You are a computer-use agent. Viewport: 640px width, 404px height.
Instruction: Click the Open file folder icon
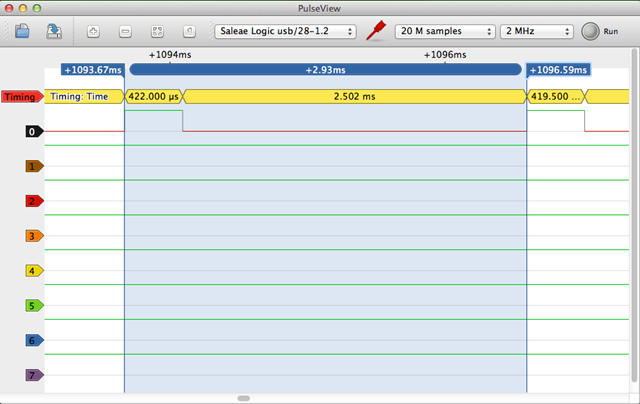pyautogui.click(x=24, y=31)
